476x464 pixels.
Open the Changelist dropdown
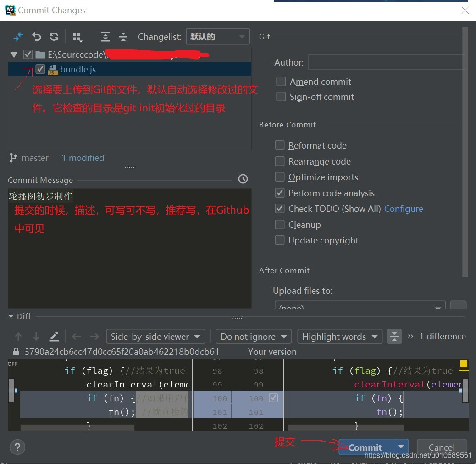(x=218, y=37)
